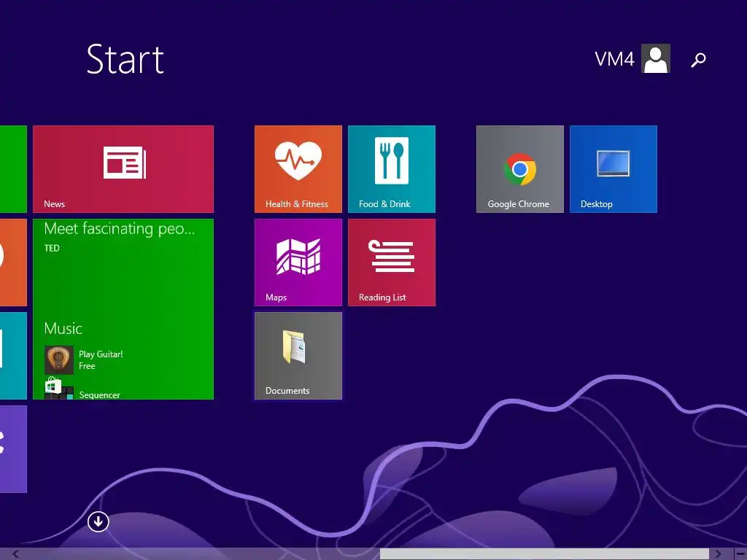Click the 'Start' title text
The width and height of the screenshot is (747, 560).
(x=125, y=59)
